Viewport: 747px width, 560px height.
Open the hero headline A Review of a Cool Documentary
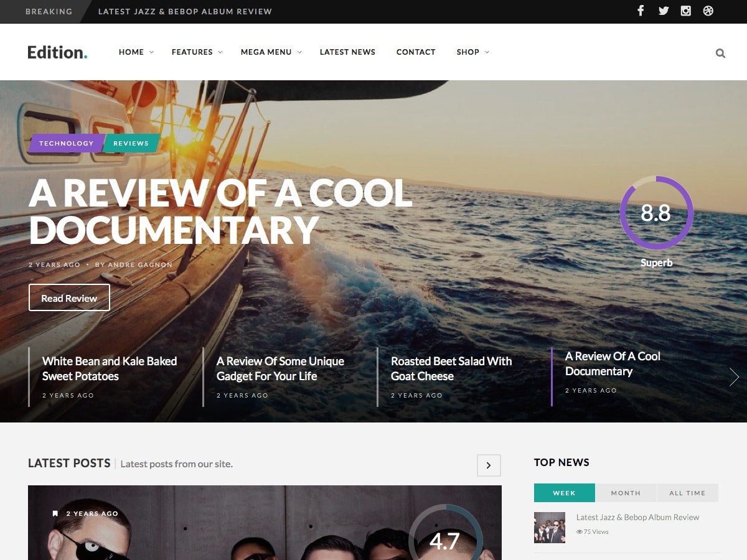click(220, 212)
